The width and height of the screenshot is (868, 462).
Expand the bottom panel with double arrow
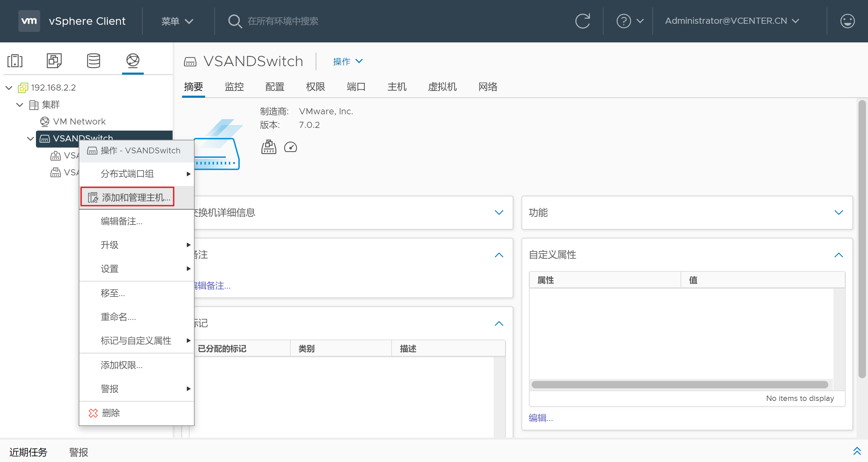pos(857,451)
